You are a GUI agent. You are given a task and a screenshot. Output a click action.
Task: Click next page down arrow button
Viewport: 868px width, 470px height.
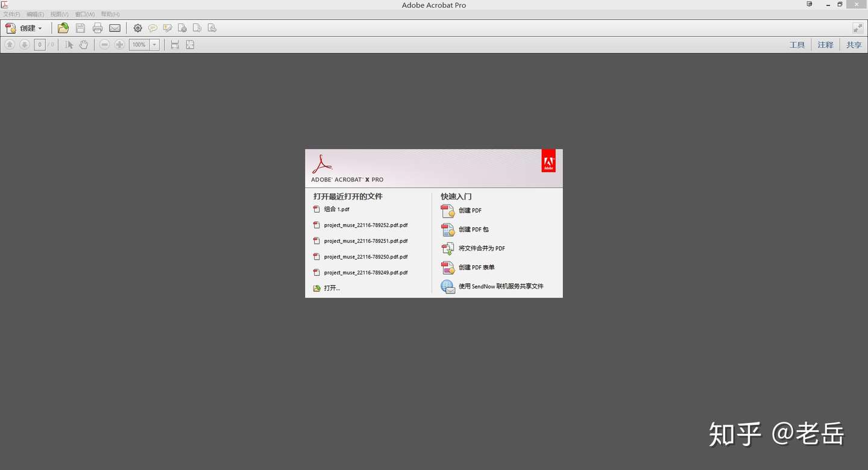tap(25, 45)
